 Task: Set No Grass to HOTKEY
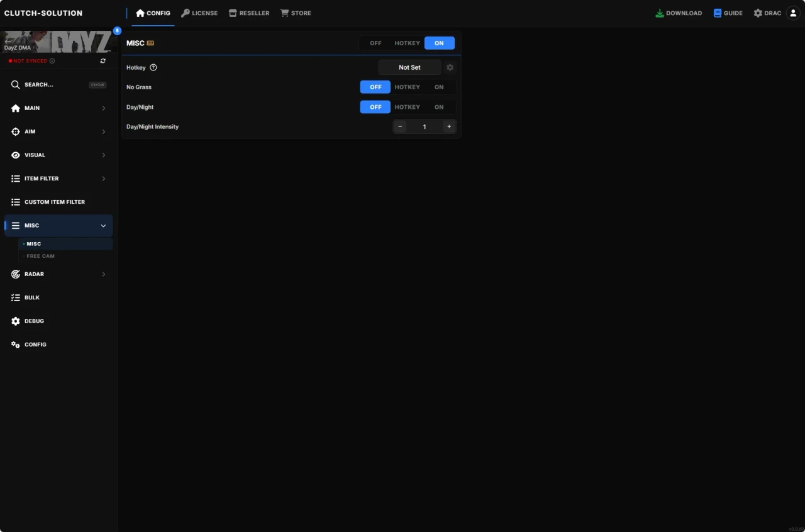[407, 87]
